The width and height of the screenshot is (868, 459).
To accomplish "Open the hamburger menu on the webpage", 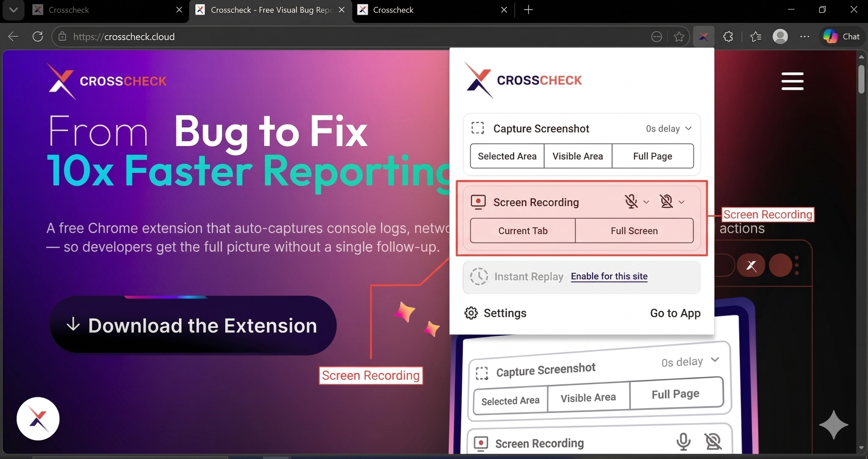I will (792, 81).
